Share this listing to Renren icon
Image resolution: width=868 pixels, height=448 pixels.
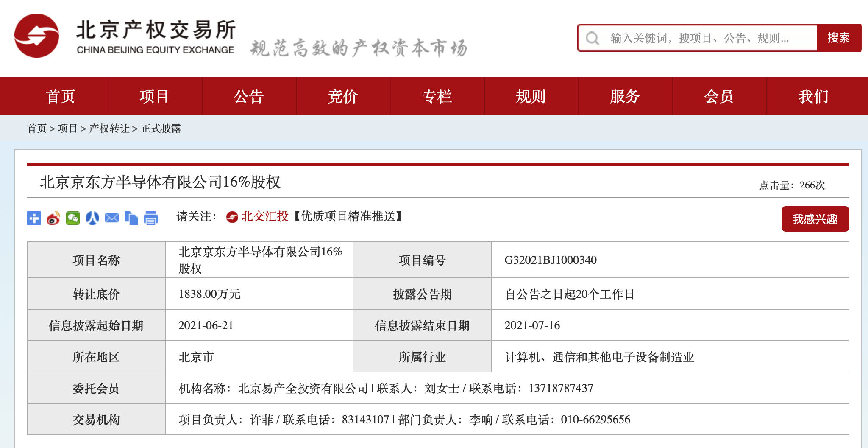pos(92,218)
